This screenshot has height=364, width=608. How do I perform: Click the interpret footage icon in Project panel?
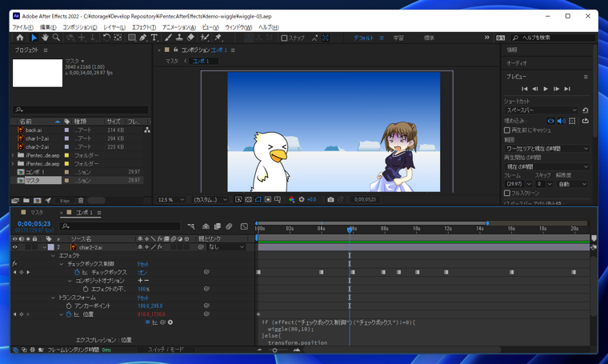point(15,201)
